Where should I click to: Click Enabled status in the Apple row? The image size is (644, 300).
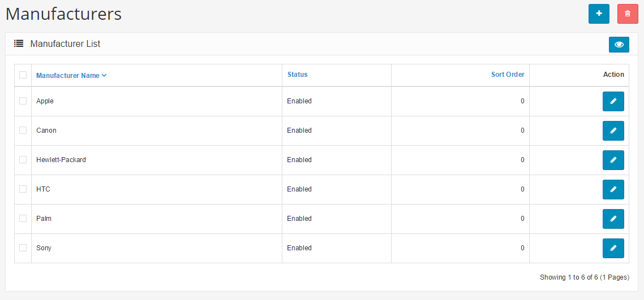click(299, 101)
